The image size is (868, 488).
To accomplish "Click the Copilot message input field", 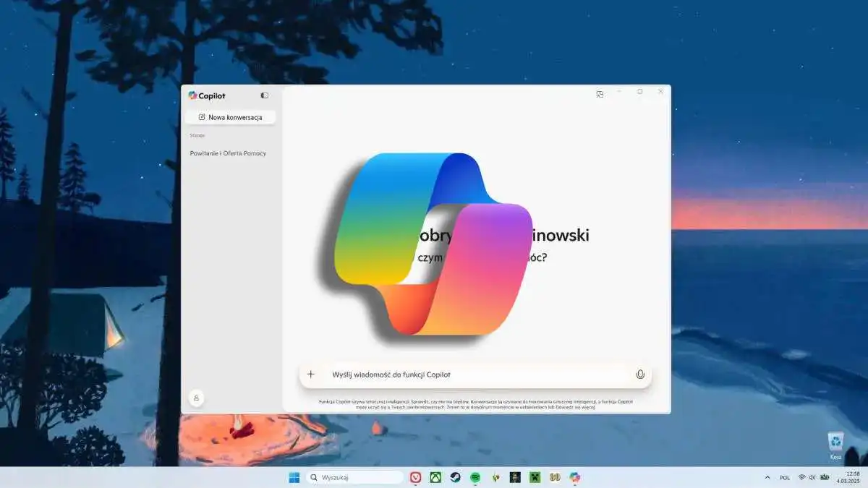I will (470, 374).
